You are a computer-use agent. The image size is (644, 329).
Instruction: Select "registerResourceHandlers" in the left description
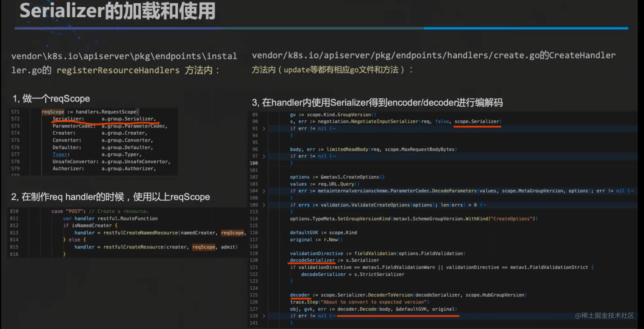(118, 70)
